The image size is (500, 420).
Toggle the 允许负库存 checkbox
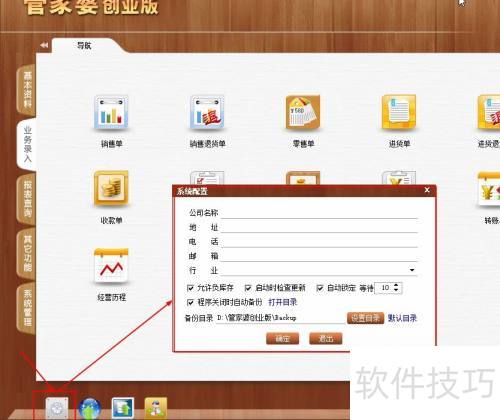(x=191, y=288)
